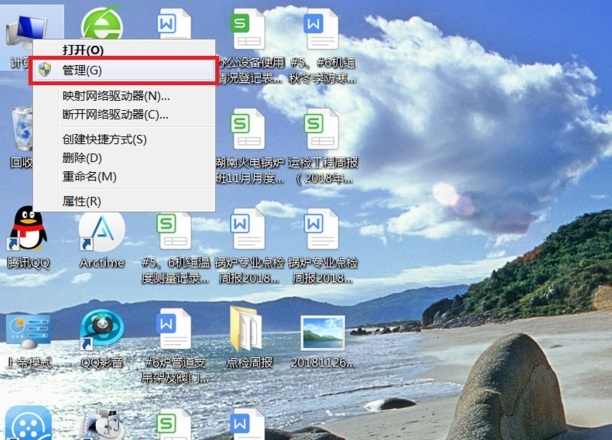
Task: Select the Recycle Bin icon
Action: click(x=22, y=129)
